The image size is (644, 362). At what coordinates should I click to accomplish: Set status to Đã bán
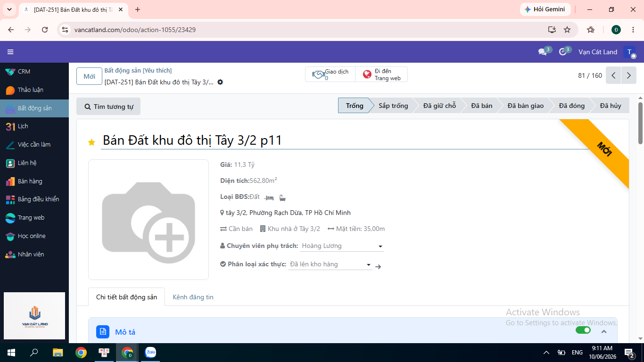point(481,106)
